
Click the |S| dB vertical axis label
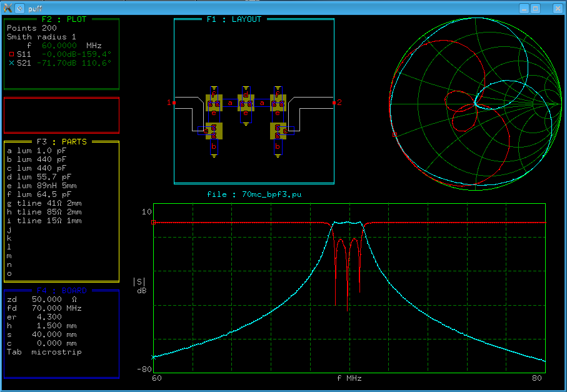tap(139, 286)
